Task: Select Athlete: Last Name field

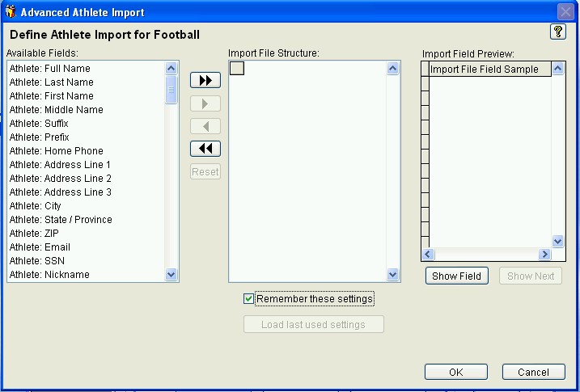Action: (86, 82)
